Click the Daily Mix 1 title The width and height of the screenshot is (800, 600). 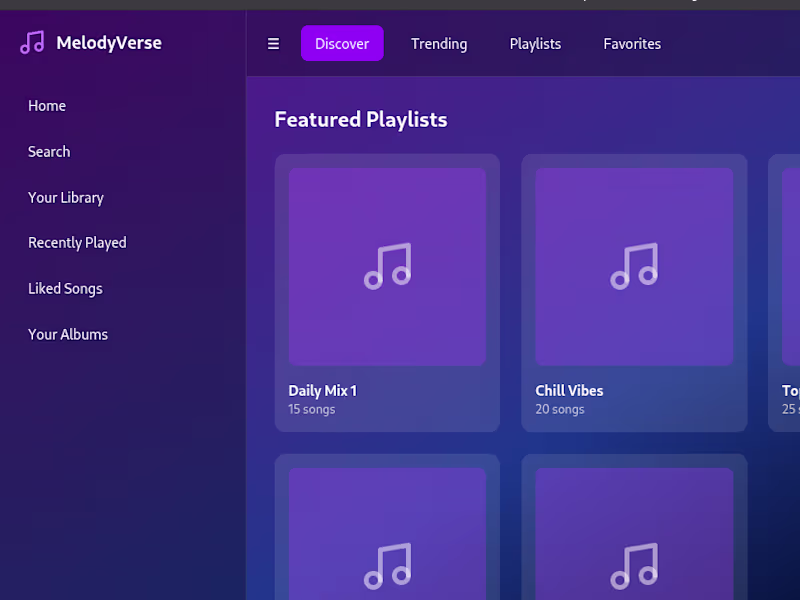(322, 390)
